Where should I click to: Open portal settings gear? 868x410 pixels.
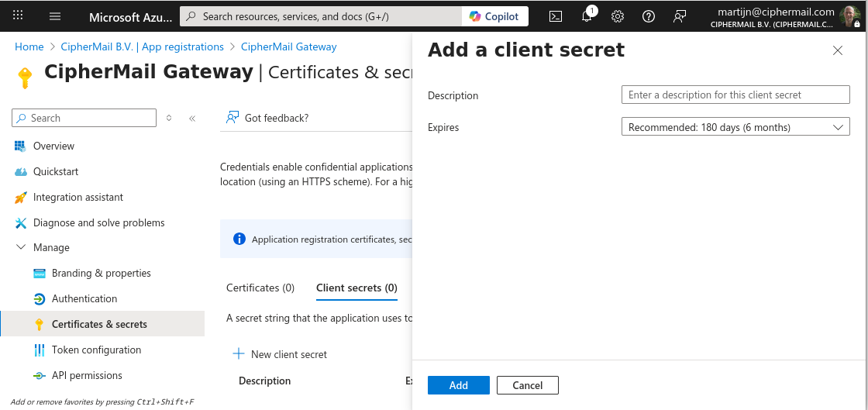tap(618, 16)
